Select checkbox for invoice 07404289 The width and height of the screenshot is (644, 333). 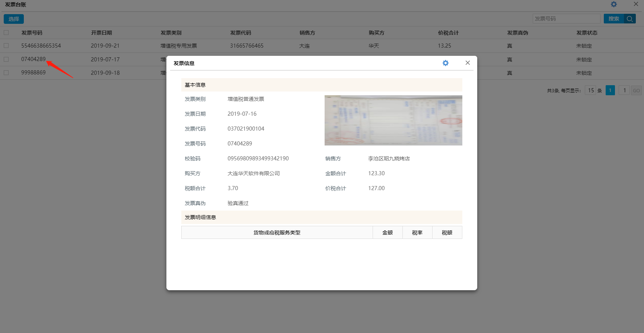click(6, 59)
